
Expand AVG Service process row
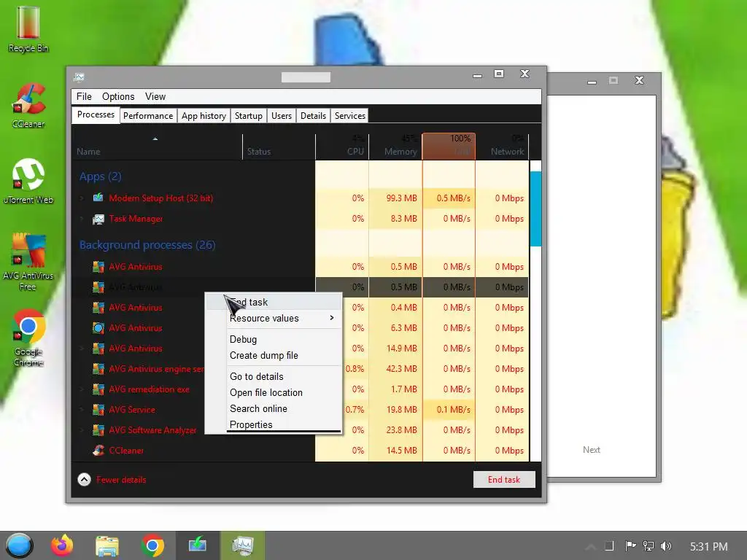(x=82, y=410)
